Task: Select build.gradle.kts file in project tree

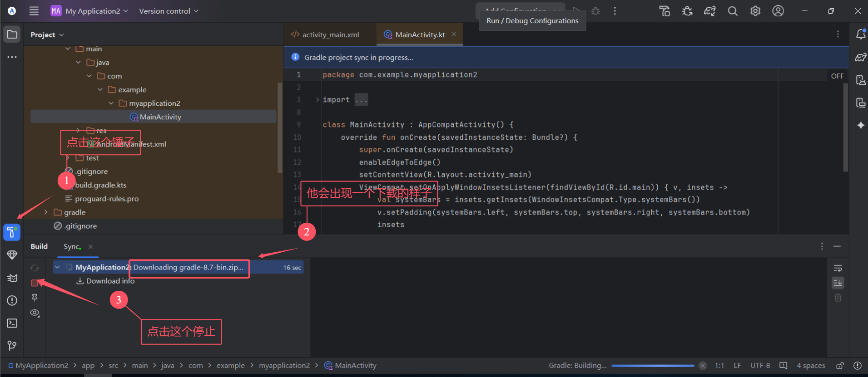Action: click(101, 185)
